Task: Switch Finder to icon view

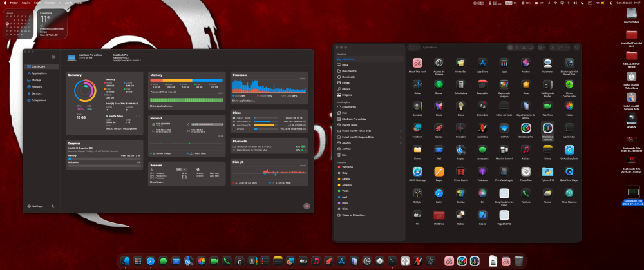Action: click(511, 48)
